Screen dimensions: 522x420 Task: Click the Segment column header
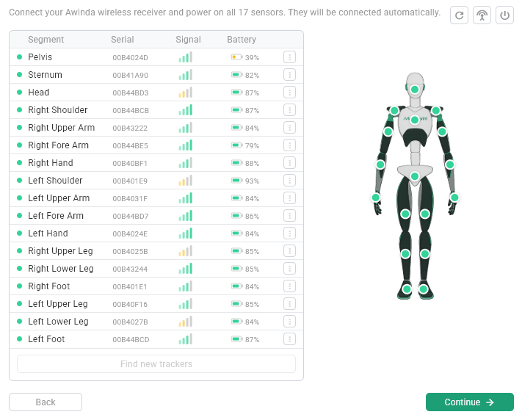[46, 40]
